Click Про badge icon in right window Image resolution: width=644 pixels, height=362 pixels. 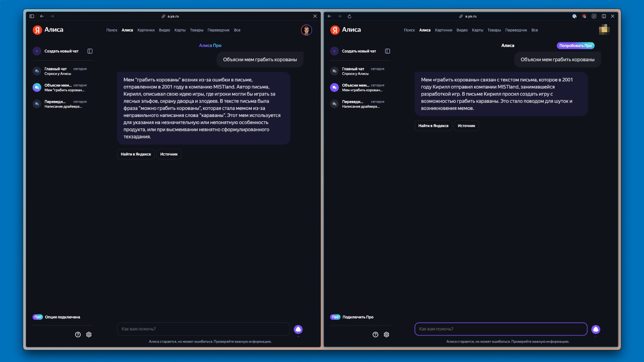[x=335, y=317]
